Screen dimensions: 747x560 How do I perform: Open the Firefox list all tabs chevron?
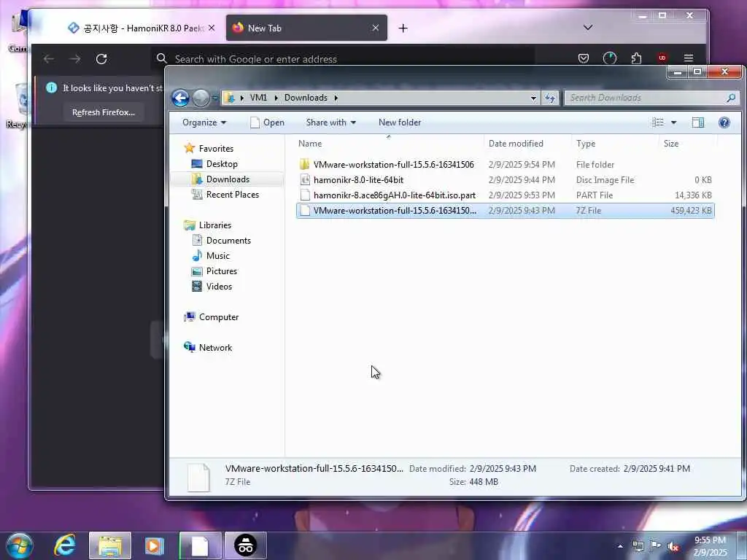(588, 28)
